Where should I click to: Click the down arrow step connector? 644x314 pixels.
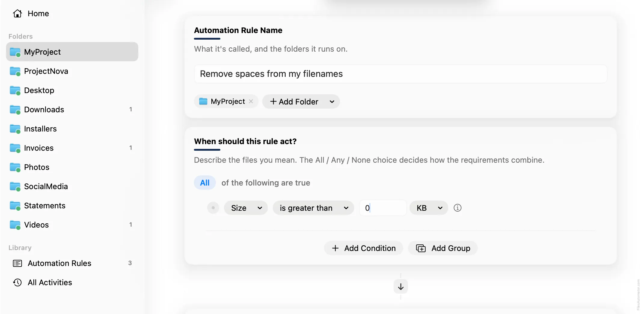coord(401,287)
